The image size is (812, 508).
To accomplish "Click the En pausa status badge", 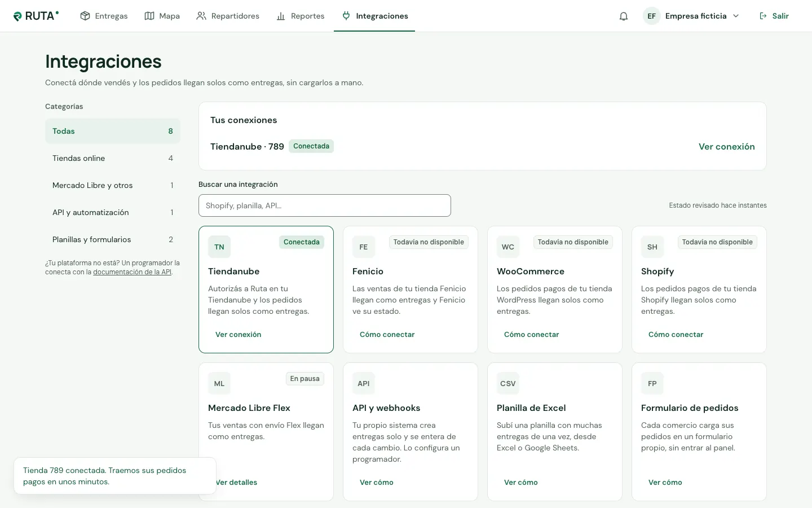I will (305, 379).
